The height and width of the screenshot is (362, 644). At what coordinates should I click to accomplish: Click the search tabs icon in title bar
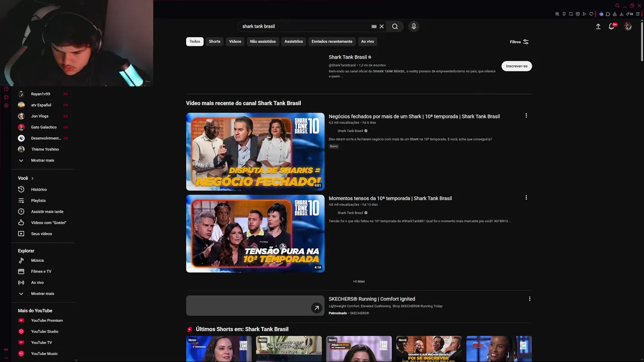(x=617, y=6)
